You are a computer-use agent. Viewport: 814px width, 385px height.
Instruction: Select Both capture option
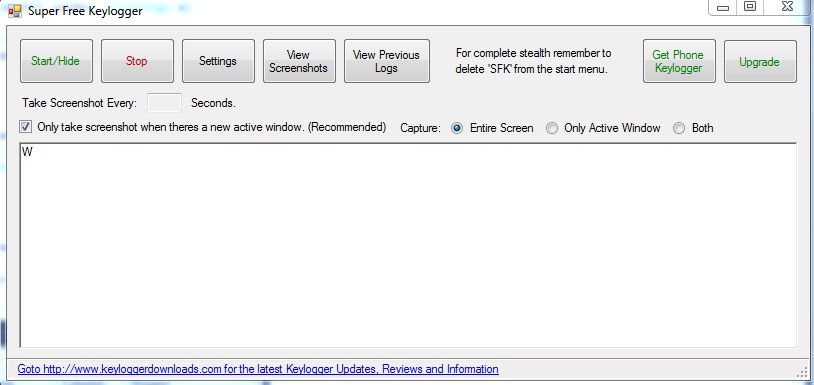pos(679,128)
